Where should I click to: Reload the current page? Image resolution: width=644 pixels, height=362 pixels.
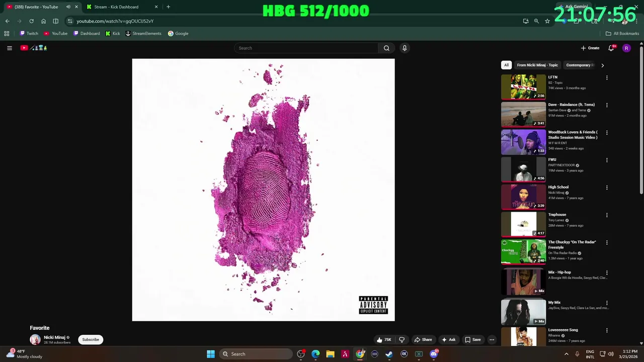[x=31, y=21]
